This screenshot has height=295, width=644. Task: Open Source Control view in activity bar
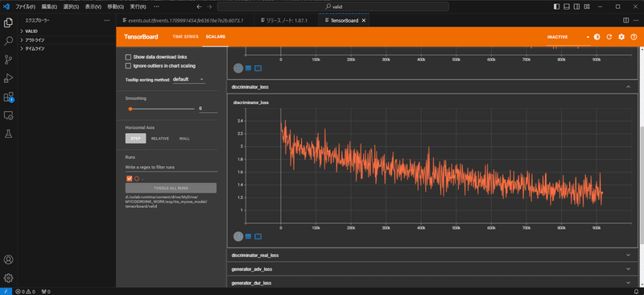pyautogui.click(x=8, y=60)
